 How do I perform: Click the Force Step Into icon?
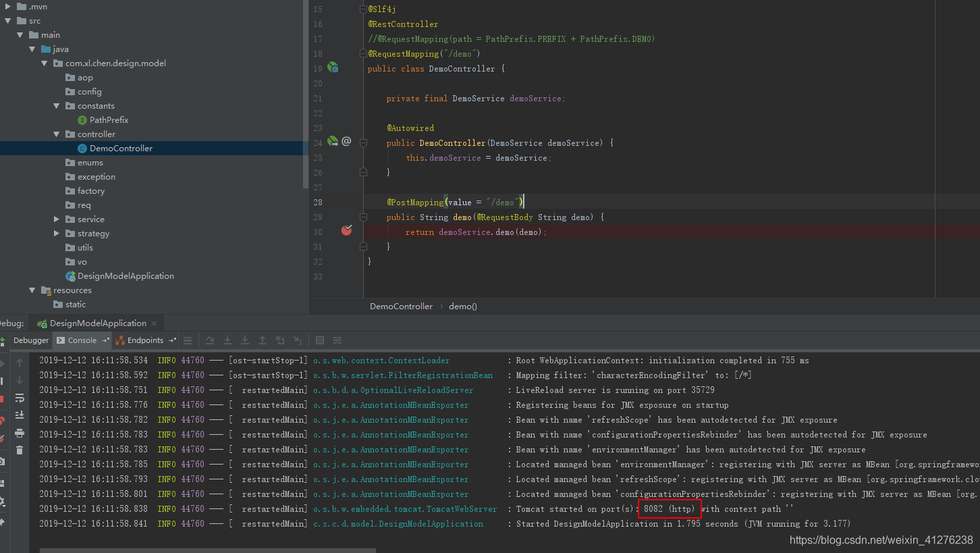coord(245,340)
